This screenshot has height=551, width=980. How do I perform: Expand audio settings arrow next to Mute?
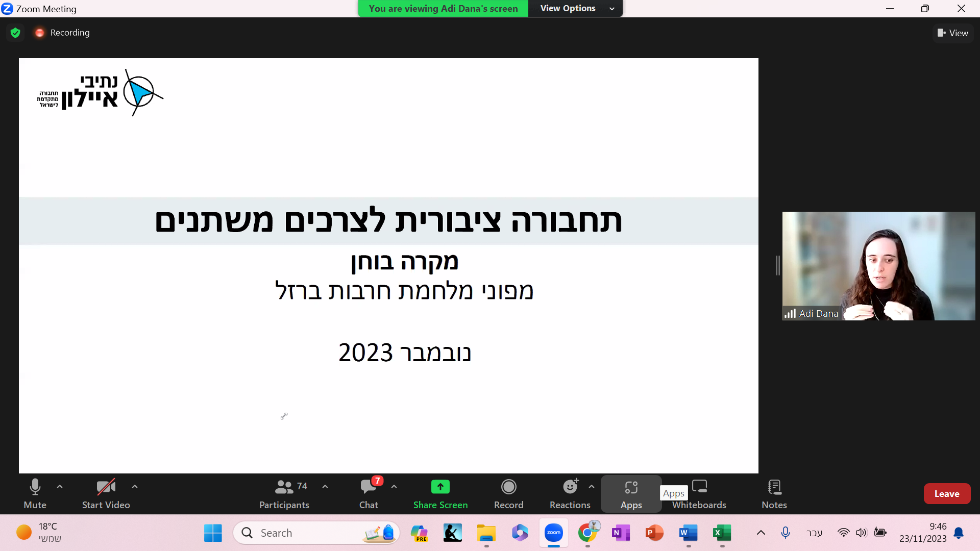tap(60, 487)
